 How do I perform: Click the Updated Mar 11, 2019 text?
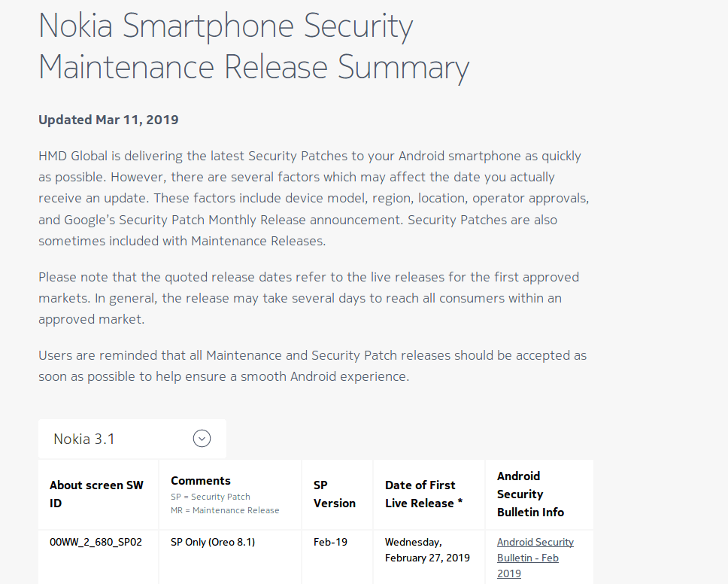(108, 120)
